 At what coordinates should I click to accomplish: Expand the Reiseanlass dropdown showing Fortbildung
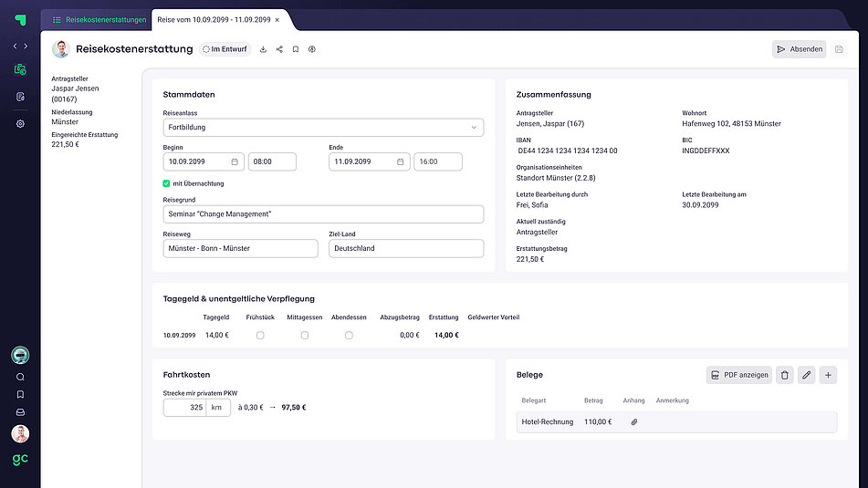point(323,128)
